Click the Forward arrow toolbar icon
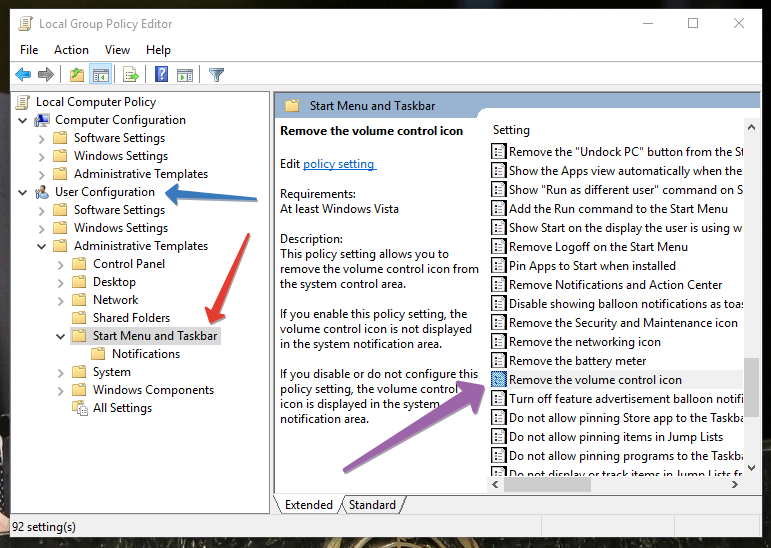Screen dimensions: 771x548 (46, 75)
